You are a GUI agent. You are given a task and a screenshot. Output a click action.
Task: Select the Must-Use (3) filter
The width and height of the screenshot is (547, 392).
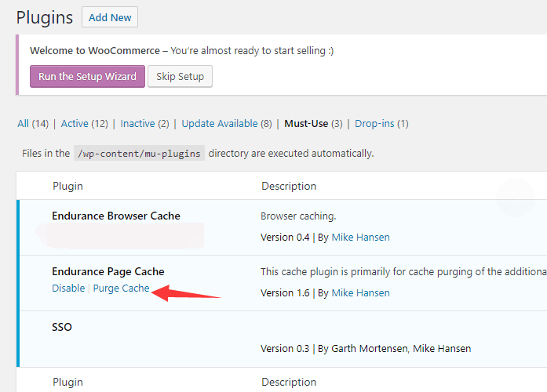tap(313, 124)
